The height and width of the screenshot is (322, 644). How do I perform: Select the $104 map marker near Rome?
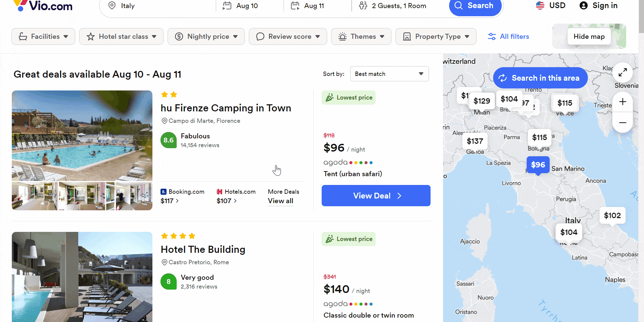(569, 232)
